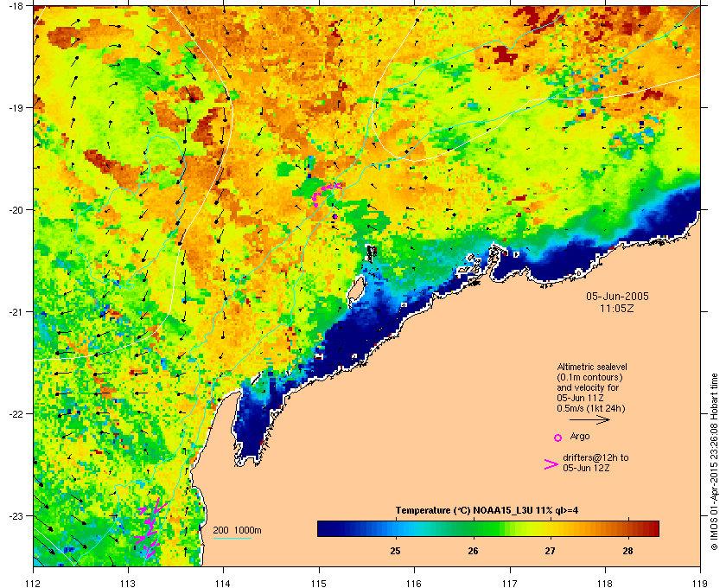Viewport: 726px width, 588px height.
Task: Click longitude axis label 112
Action: 34,584
